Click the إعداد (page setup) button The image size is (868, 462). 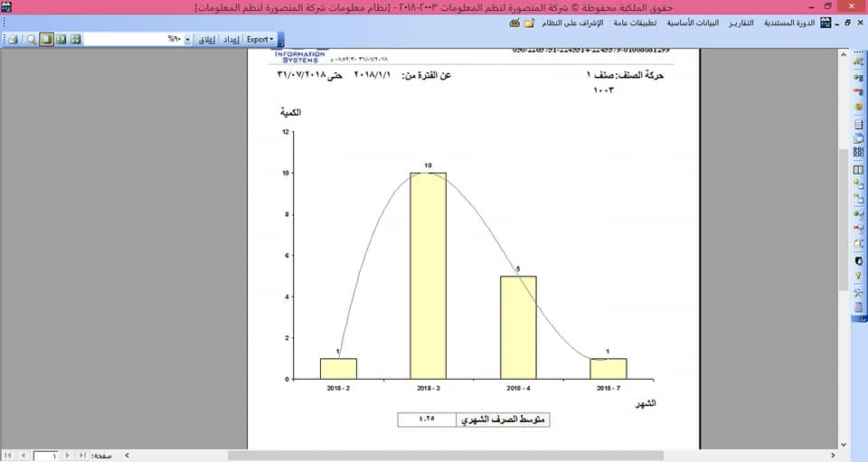point(231,39)
